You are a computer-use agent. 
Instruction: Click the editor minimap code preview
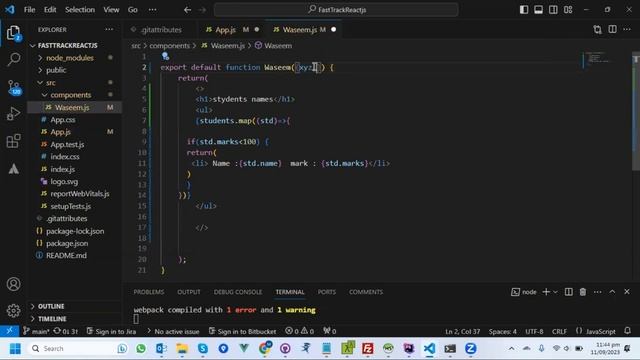coord(598,58)
